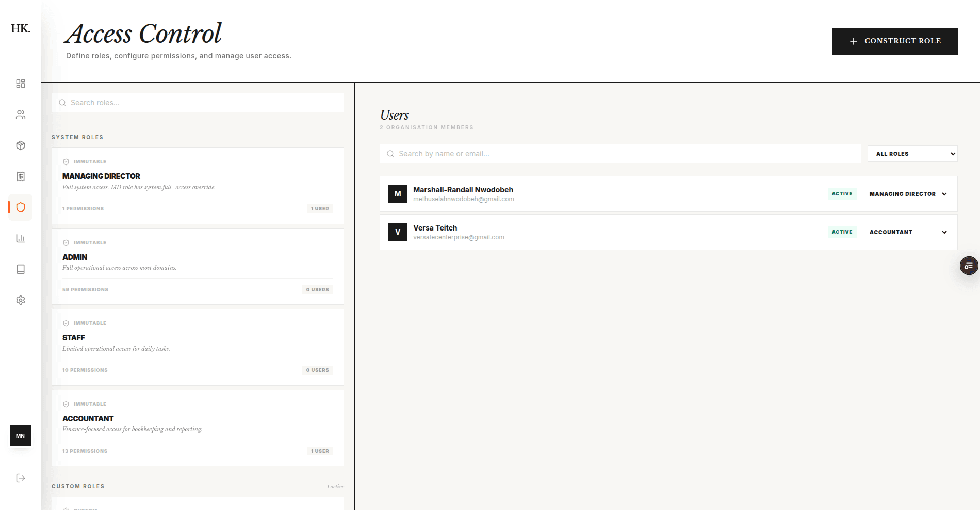This screenshot has height=510, width=980.
Task: Open Versa Teitch's Accountant role dropdown
Action: [906, 232]
